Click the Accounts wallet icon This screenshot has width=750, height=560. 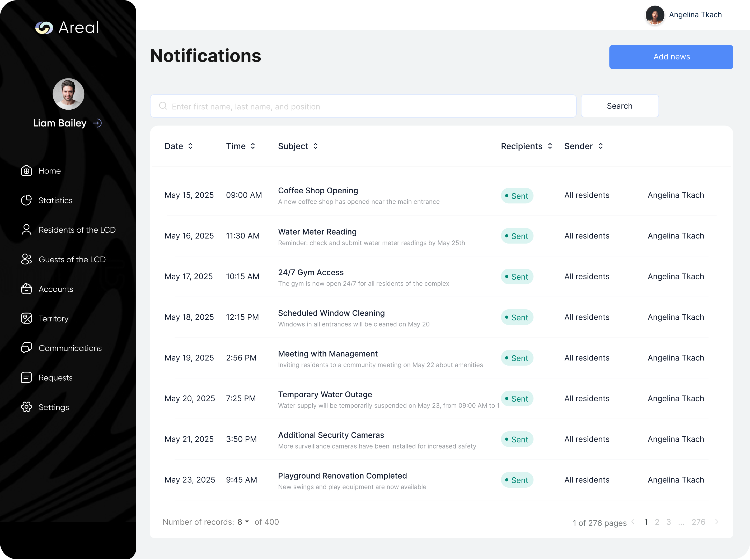pos(26,289)
